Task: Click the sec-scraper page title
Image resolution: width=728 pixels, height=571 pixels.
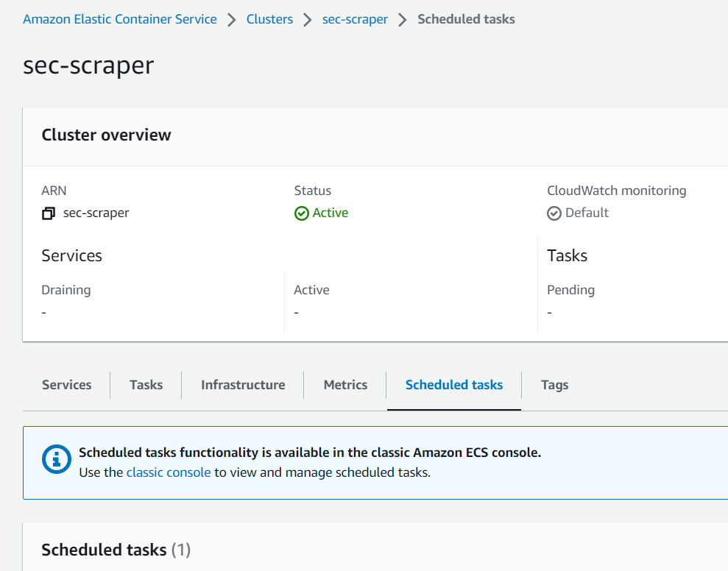Action: coord(88,65)
